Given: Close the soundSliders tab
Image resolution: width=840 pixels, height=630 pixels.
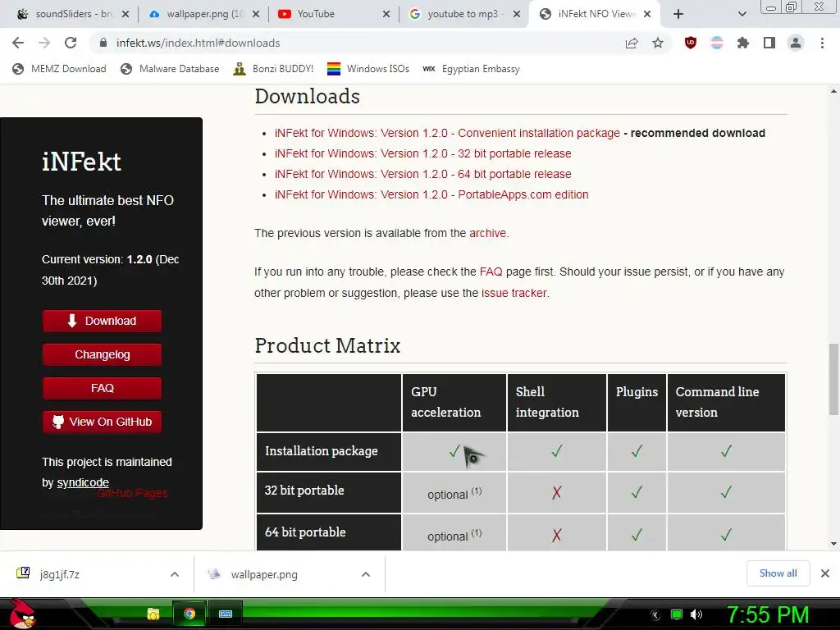Looking at the screenshot, I should coord(126,15).
